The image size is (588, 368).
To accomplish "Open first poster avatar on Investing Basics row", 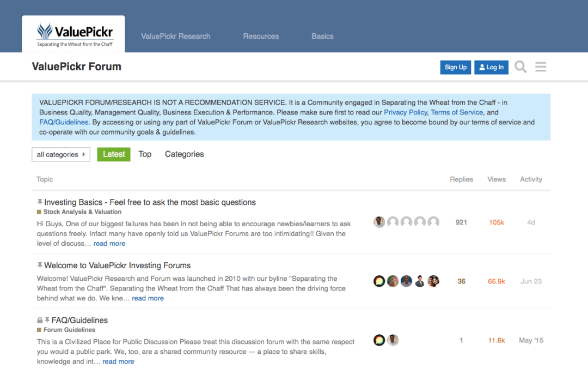I will (x=379, y=222).
